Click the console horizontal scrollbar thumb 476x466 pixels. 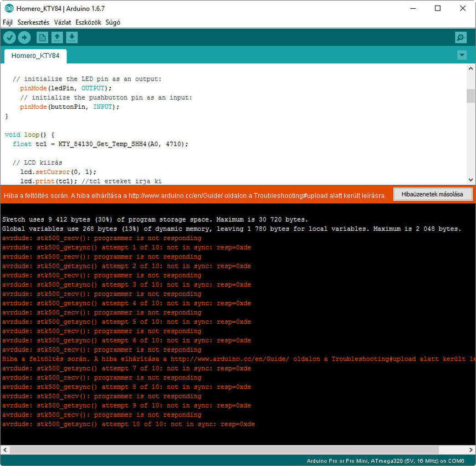pyautogui.click(x=224, y=450)
